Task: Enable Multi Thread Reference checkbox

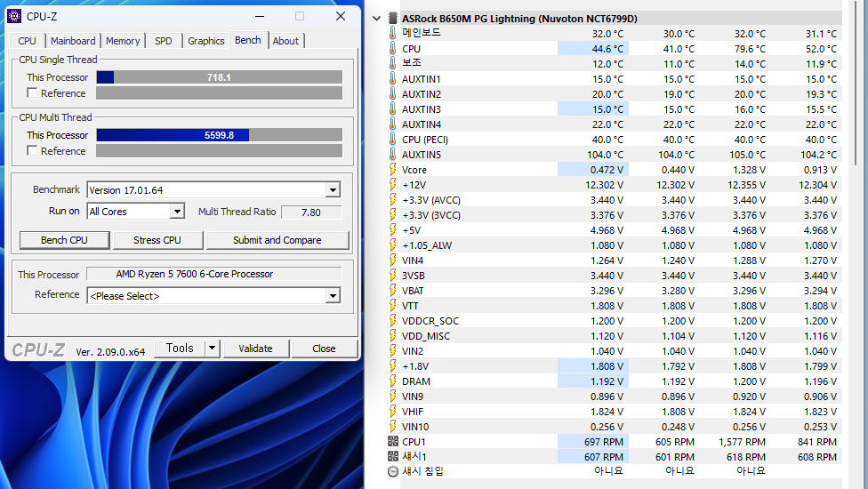Action: tap(32, 150)
